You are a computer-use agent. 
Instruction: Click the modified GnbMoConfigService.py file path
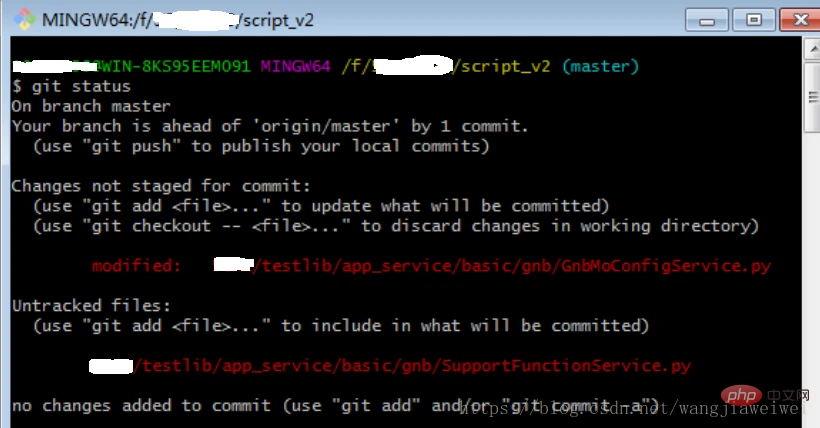click(510, 266)
